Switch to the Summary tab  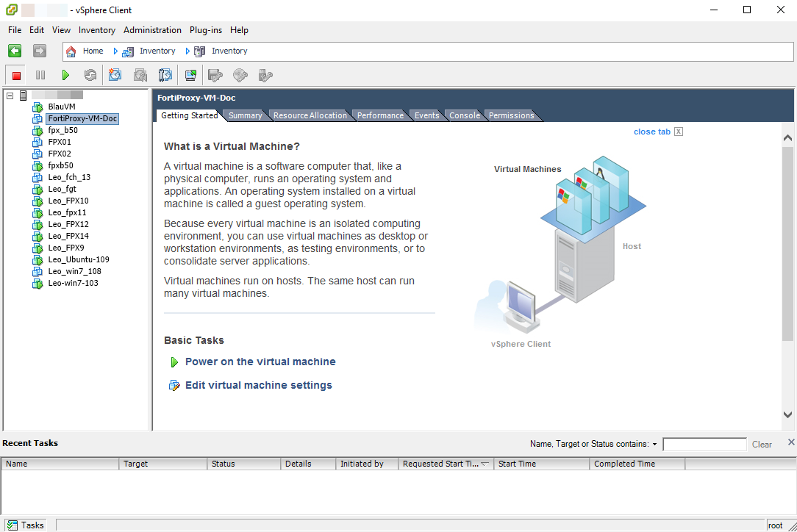(245, 115)
